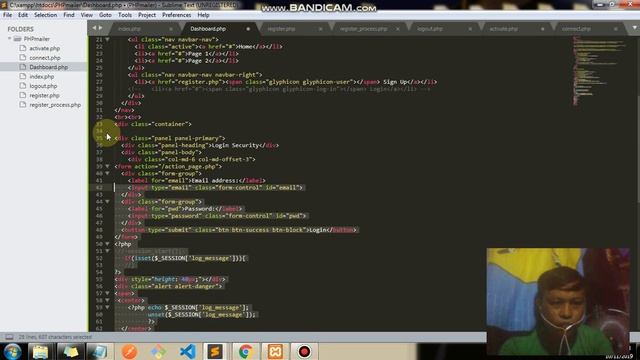The width and height of the screenshot is (640, 360).
Task: Open the Project menu
Action: pyautogui.click(x=147, y=15)
